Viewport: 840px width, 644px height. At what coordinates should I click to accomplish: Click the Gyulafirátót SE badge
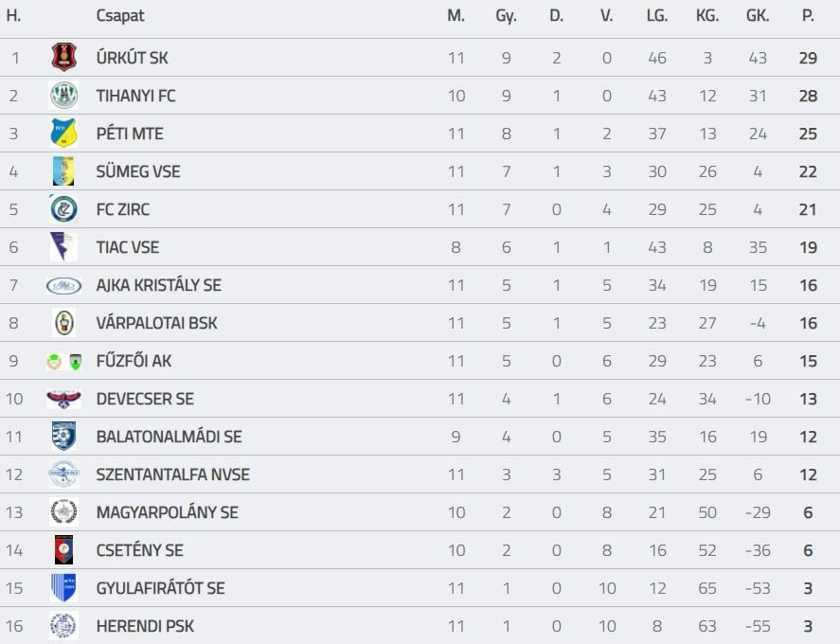tap(63, 588)
